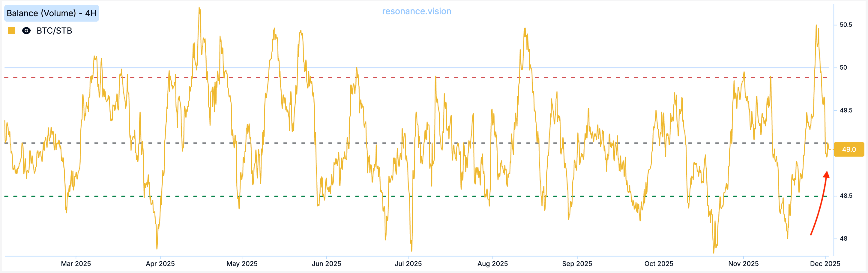868x273 pixels.
Task: Click the yellow 49.0 current value tag
Action: [849, 149]
